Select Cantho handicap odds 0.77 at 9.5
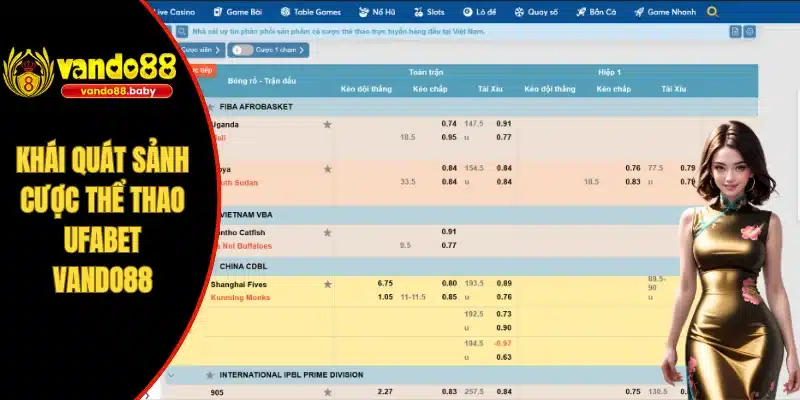 point(449,245)
